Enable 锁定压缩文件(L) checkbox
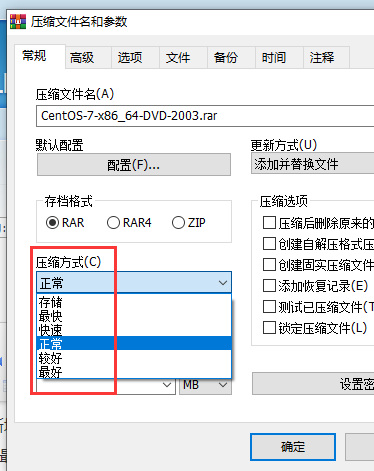This screenshot has height=471, width=374. pyautogui.click(x=269, y=328)
